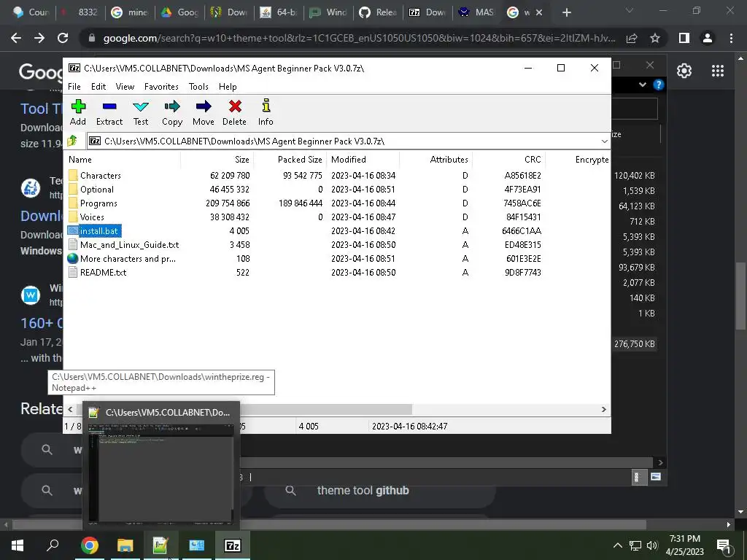Screen dimensions: 747x560
Task: Click the Add toolbar icon in 7-Zip
Action: click(78, 112)
